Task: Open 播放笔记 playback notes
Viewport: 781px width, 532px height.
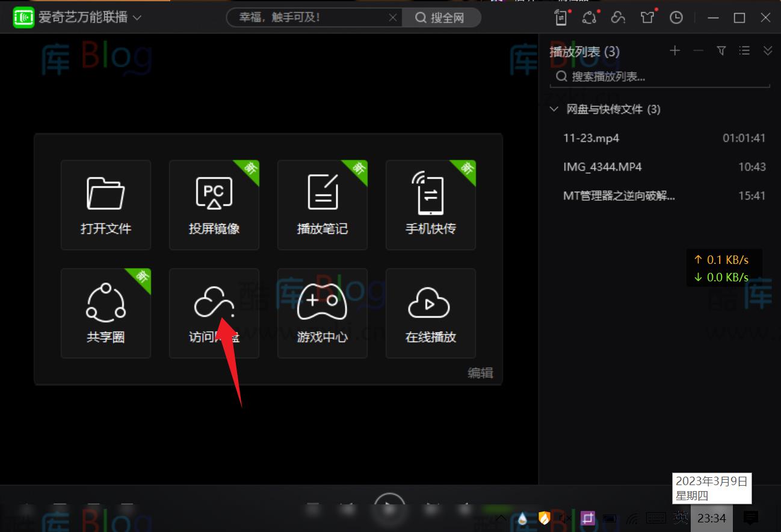Action: [322, 204]
